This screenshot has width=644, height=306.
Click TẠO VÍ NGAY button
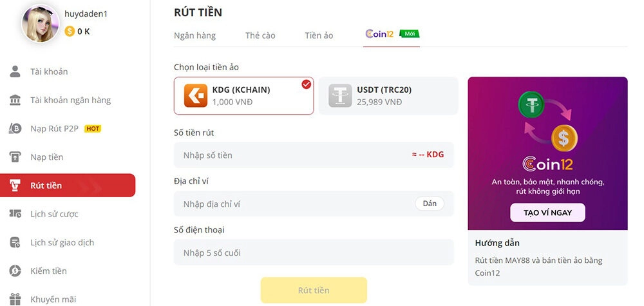pos(547,213)
